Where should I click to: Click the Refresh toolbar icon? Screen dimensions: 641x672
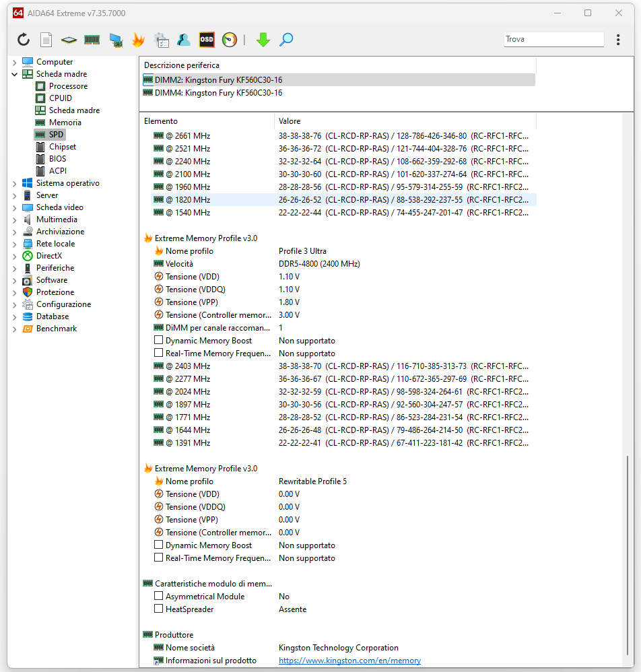(24, 40)
